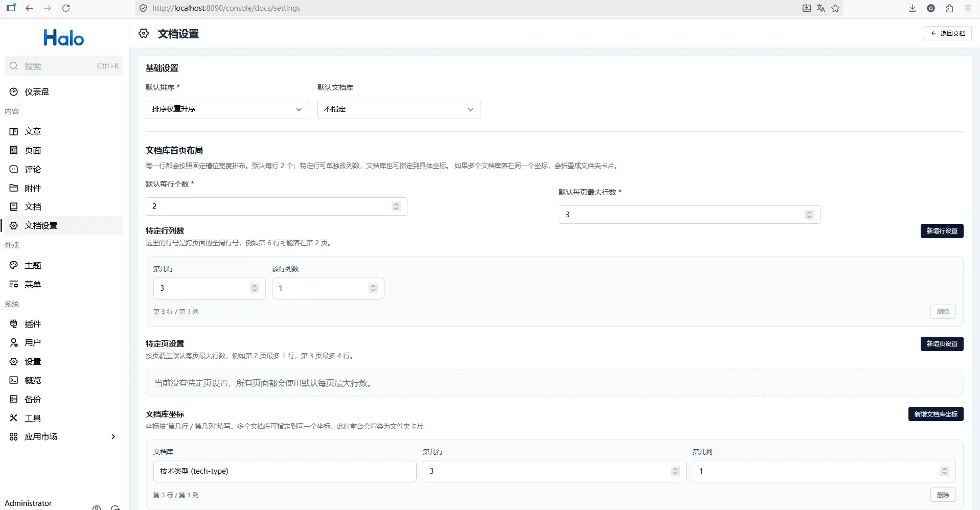Click the 文章 posts icon in sidebar
This screenshot has width=980, height=510.
[14, 131]
